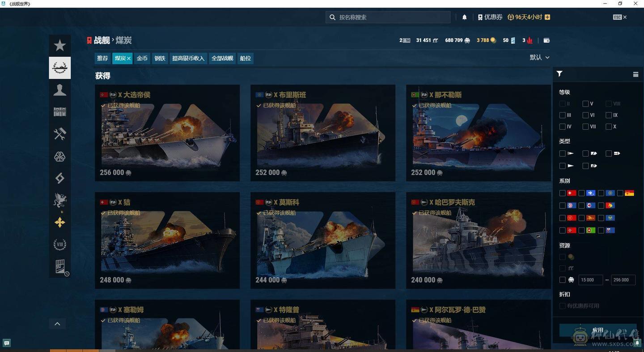Open the commander silhouette sidebar section
This screenshot has height=352, width=644.
[59, 90]
